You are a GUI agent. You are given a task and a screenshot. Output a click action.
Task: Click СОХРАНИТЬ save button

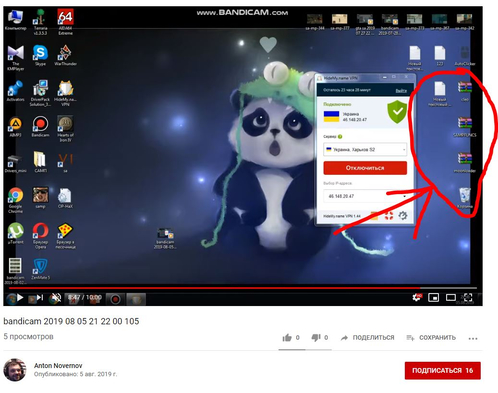431,338
